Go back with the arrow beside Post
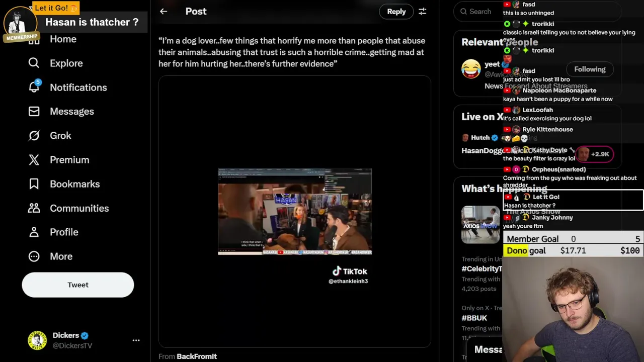Image resolution: width=644 pixels, height=362 pixels. pyautogui.click(x=164, y=11)
